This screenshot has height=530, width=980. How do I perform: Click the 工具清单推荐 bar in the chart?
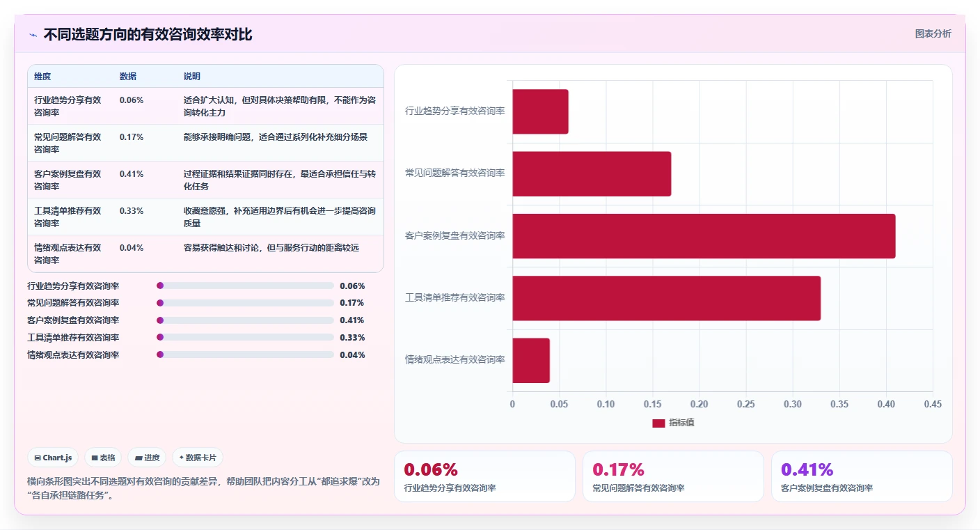(667, 298)
